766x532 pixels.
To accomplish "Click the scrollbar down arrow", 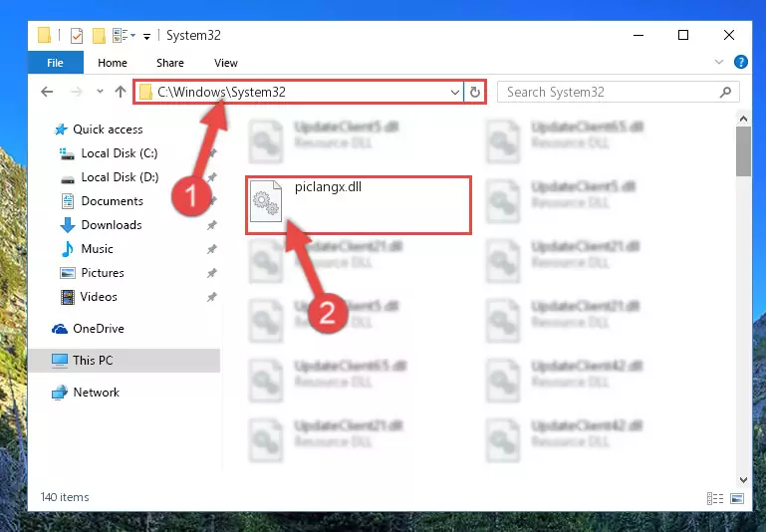I will click(743, 480).
